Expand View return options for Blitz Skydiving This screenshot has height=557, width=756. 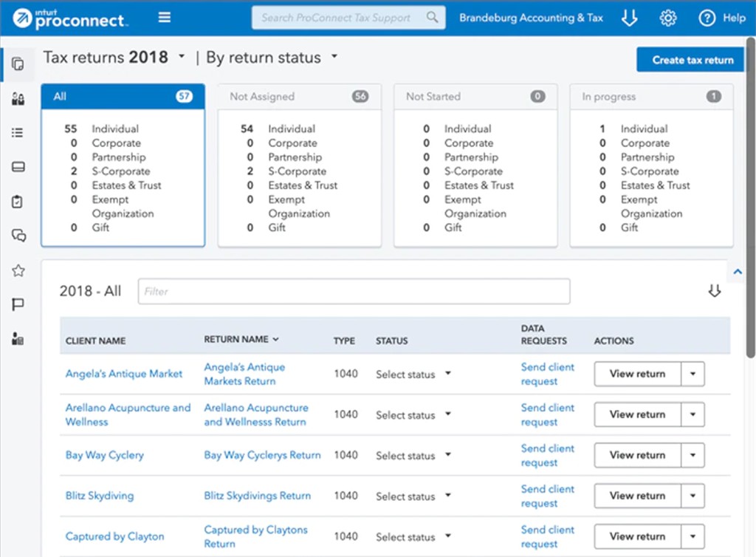tap(693, 496)
